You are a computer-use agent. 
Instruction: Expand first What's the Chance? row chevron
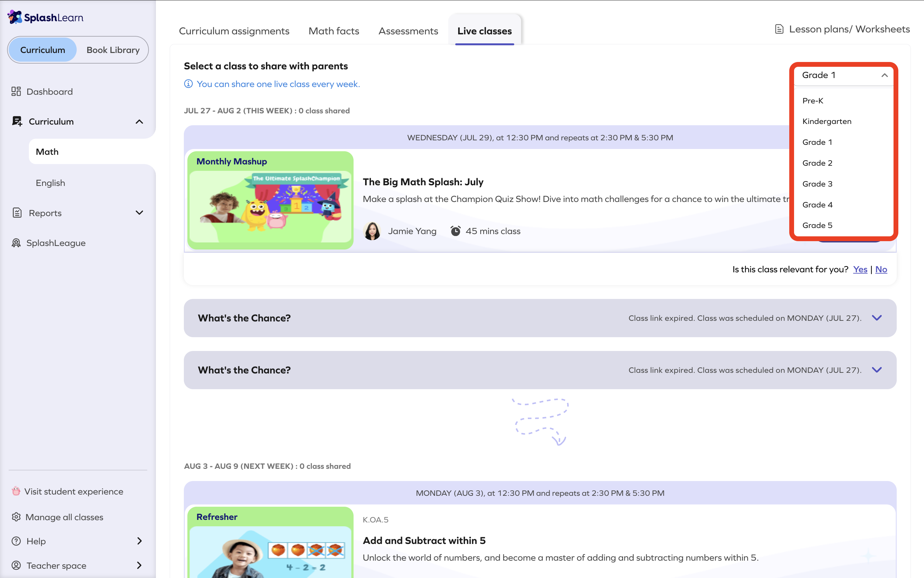coord(877,318)
